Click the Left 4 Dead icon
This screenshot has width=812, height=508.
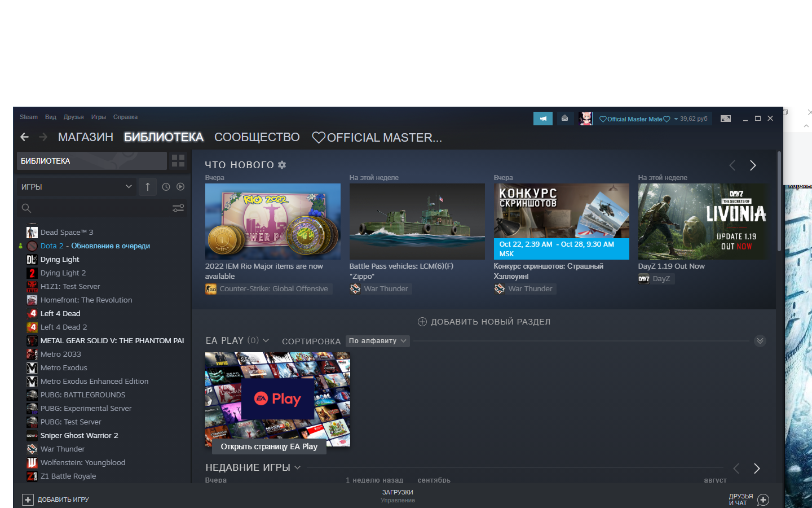[x=32, y=314]
